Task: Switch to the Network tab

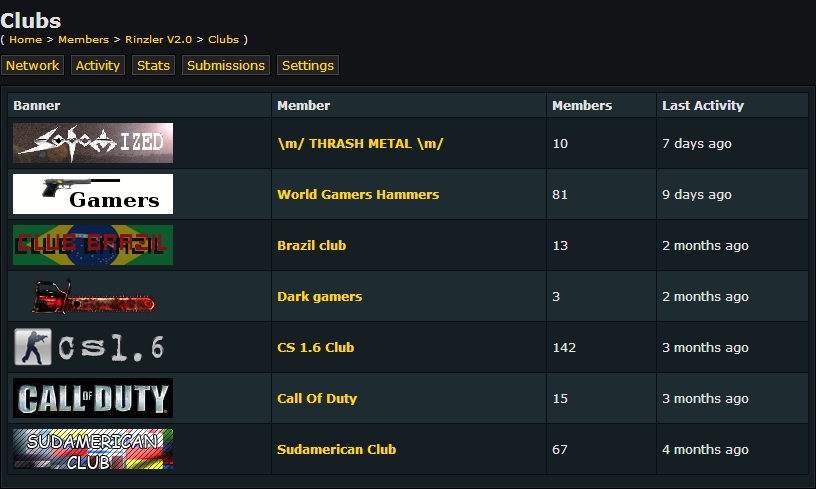Action: coord(32,65)
